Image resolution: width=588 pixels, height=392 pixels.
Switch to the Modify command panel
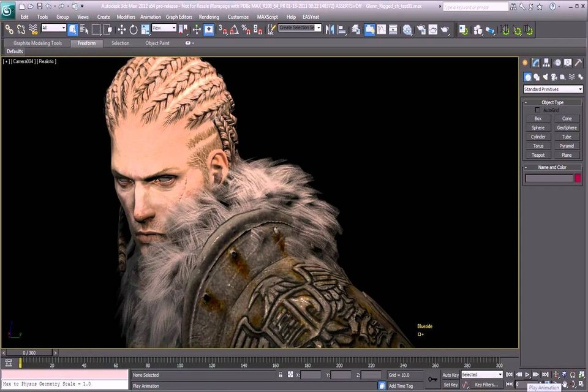click(x=535, y=62)
